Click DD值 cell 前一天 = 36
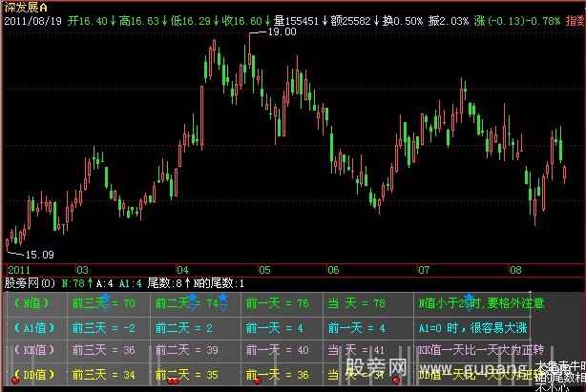586x392 pixels. 278,375
